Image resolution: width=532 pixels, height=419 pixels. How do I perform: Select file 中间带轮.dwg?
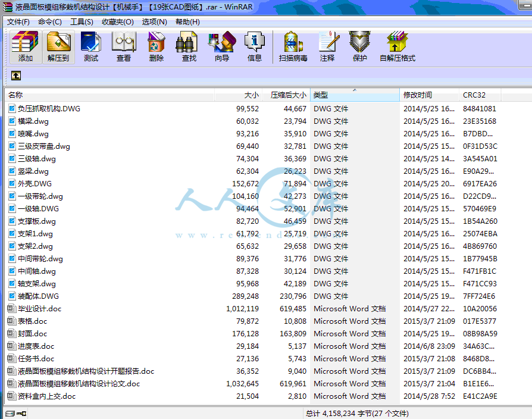tap(40, 258)
